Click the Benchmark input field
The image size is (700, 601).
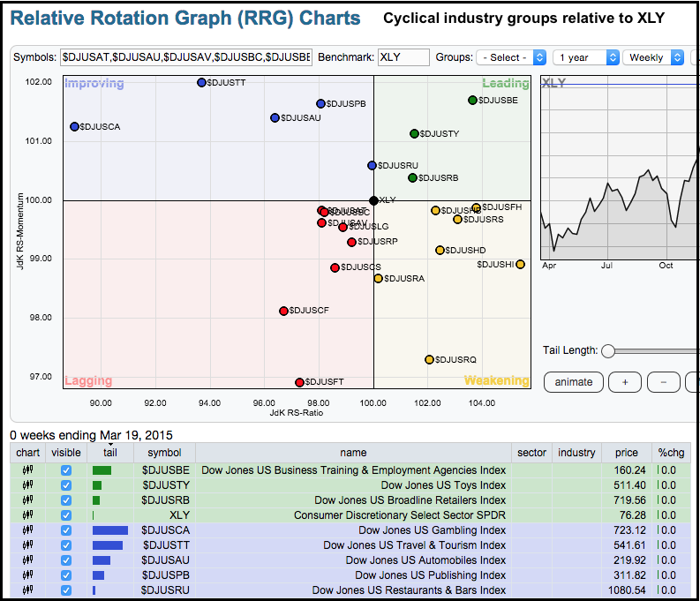pyautogui.click(x=403, y=57)
